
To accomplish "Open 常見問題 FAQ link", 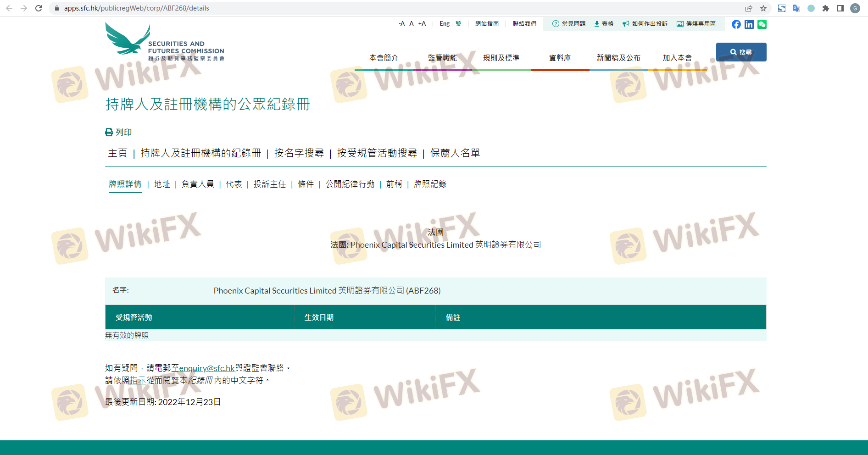I will (569, 24).
